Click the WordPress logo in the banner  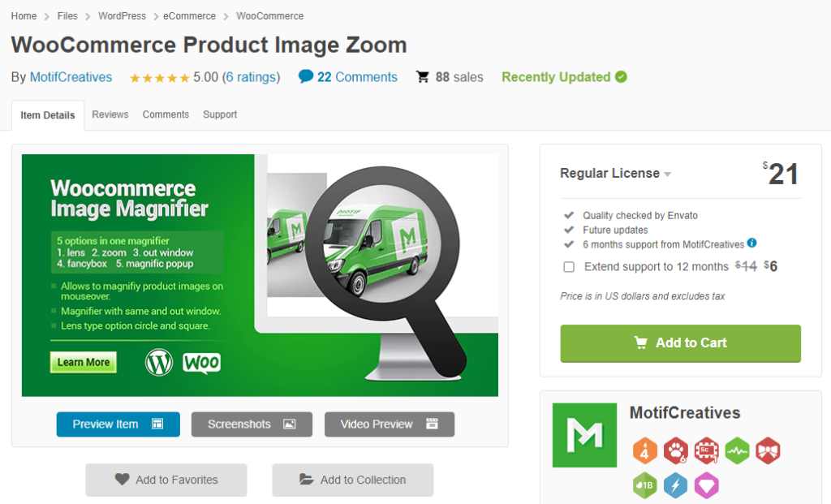pyautogui.click(x=159, y=363)
